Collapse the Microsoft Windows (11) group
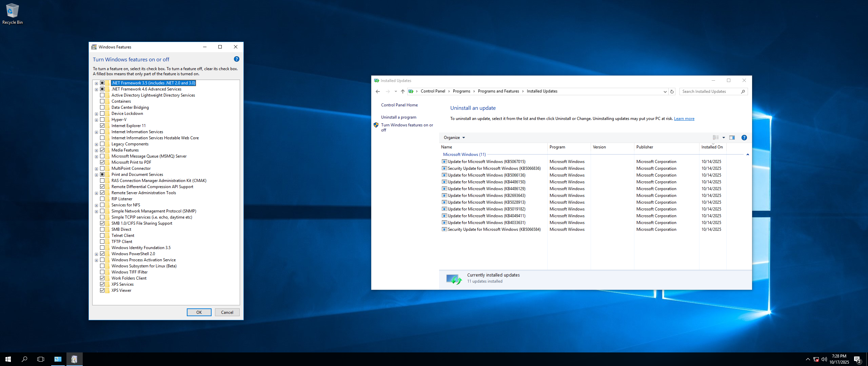The height and width of the screenshot is (366, 868). 748,155
